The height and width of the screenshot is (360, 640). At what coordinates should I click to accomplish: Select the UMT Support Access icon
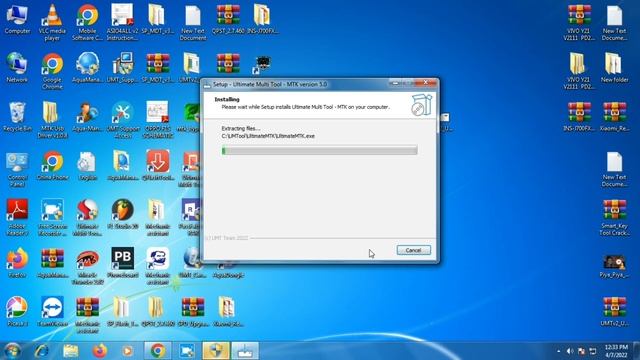coord(122,120)
